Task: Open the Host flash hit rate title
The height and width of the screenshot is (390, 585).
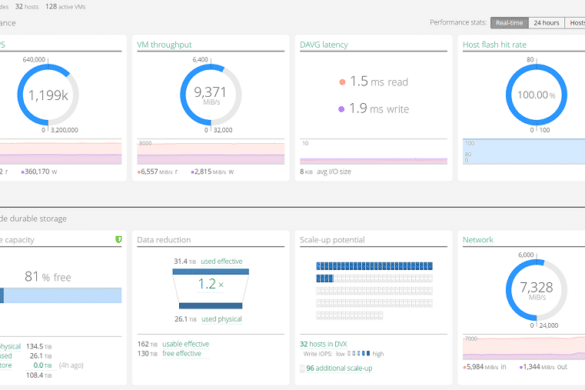Action: click(494, 45)
